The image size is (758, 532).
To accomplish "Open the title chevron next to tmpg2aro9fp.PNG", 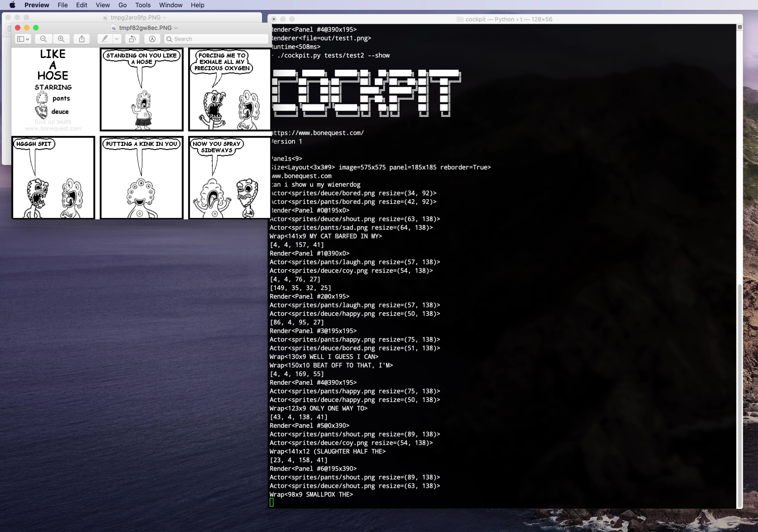I will click(165, 17).
